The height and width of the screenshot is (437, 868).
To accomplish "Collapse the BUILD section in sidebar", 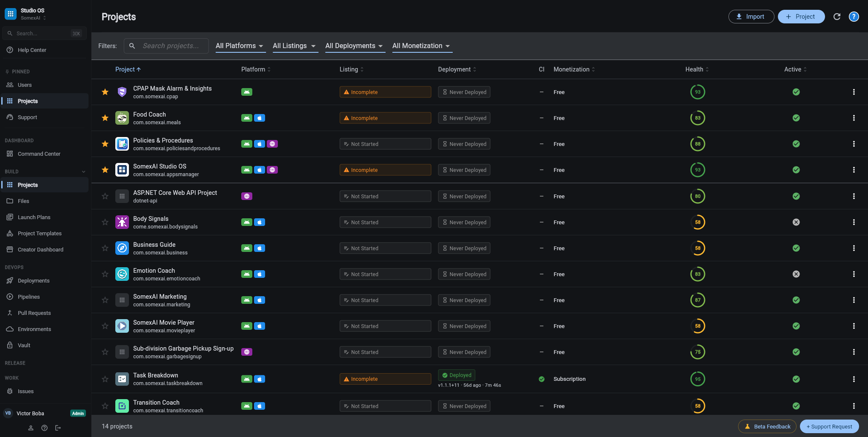I will click(83, 171).
